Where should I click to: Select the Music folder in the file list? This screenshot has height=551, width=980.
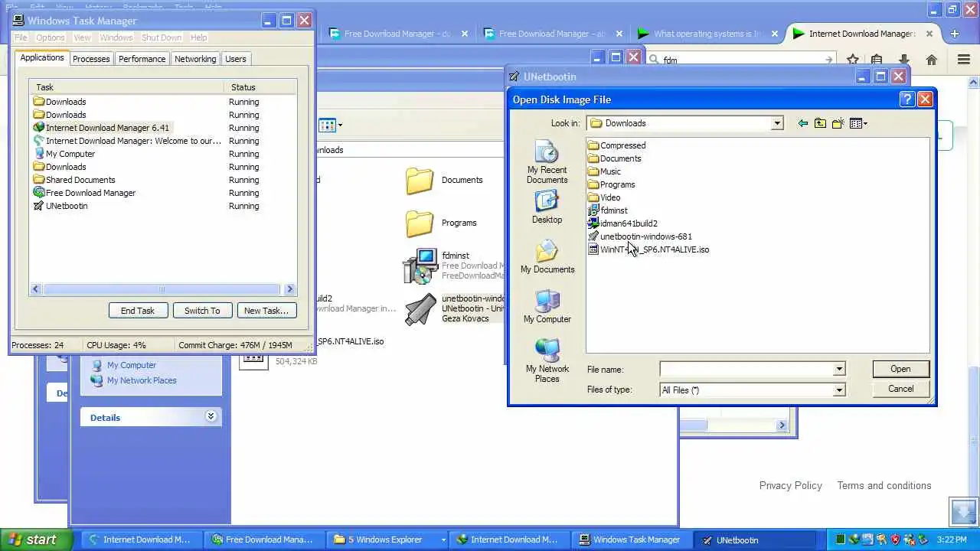pos(604,171)
